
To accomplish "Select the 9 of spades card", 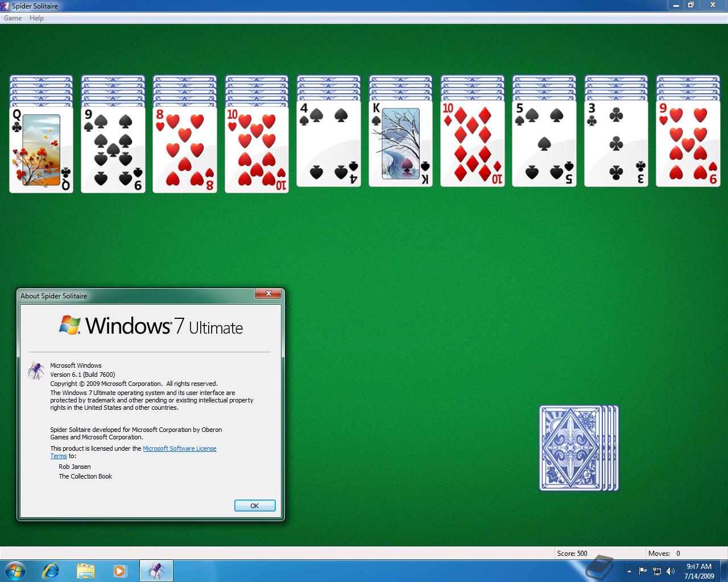I will coord(113,149).
